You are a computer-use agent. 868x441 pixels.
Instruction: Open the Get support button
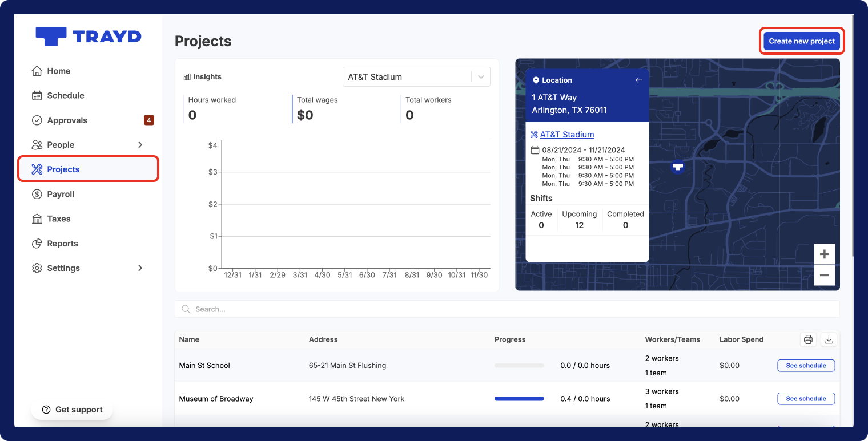pyautogui.click(x=72, y=410)
